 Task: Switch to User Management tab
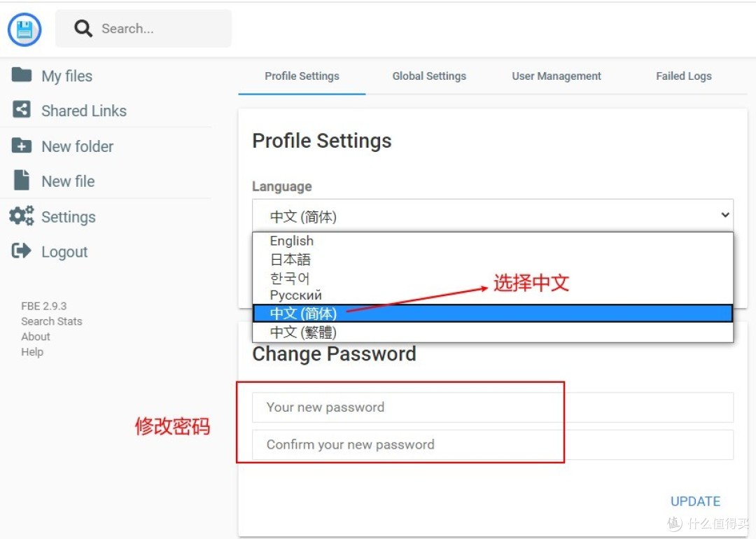coord(556,76)
